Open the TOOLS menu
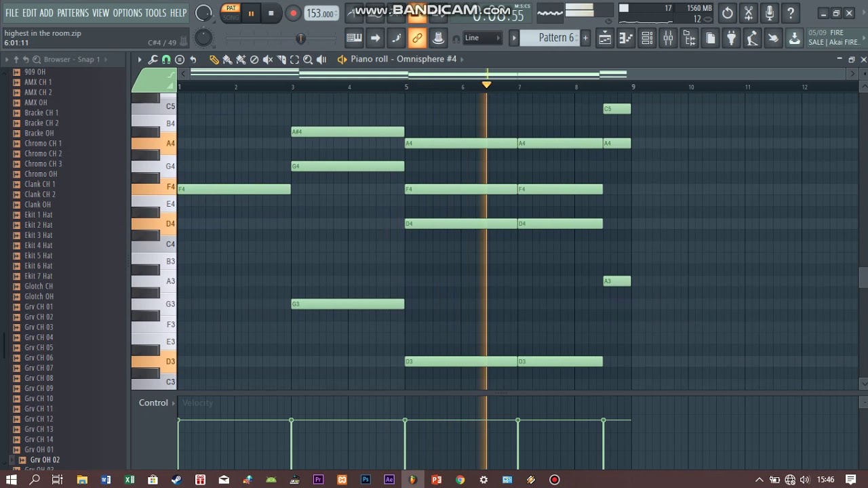868x488 pixels. point(155,13)
